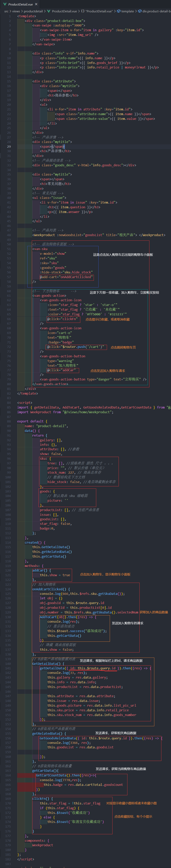Close the ProductDetail.vue tab

tap(36, 4)
